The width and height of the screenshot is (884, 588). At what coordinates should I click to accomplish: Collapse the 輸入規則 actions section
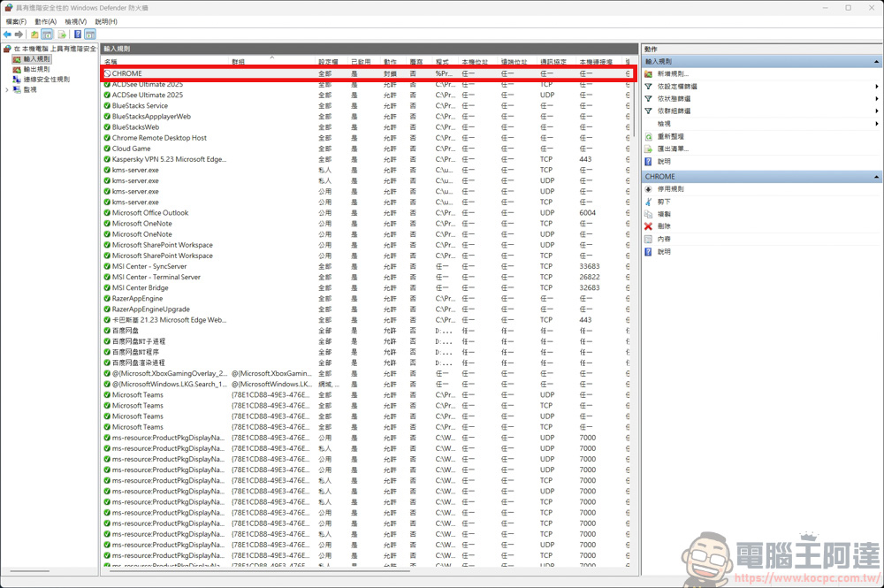878,60
